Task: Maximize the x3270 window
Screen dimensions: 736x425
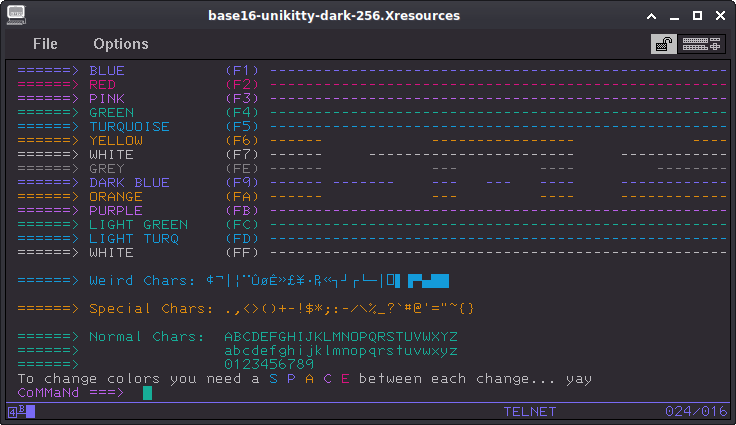Action: 698,16
